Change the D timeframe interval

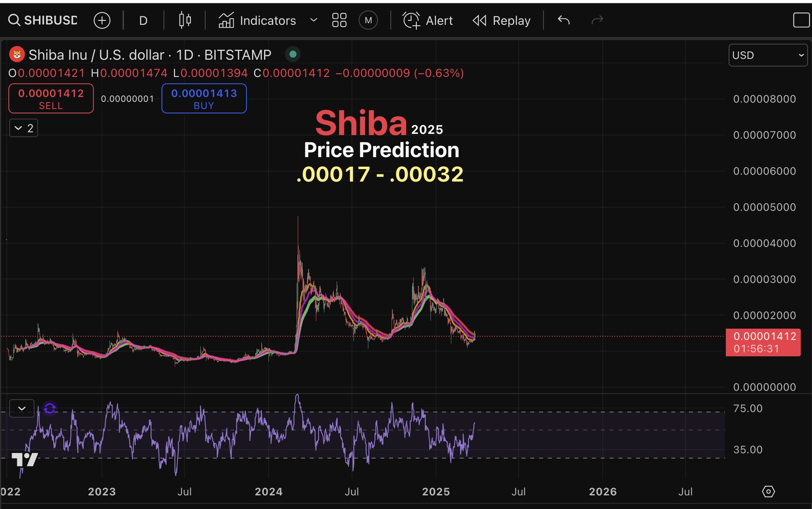click(x=143, y=20)
